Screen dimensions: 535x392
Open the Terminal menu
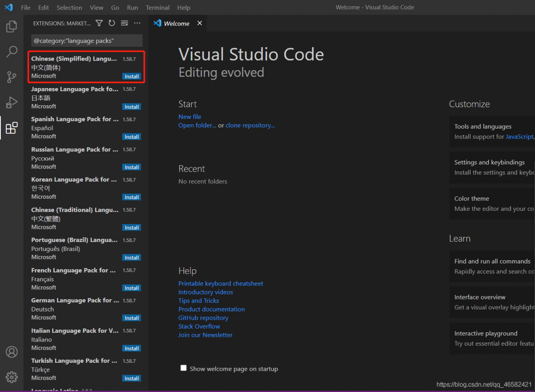(x=158, y=8)
